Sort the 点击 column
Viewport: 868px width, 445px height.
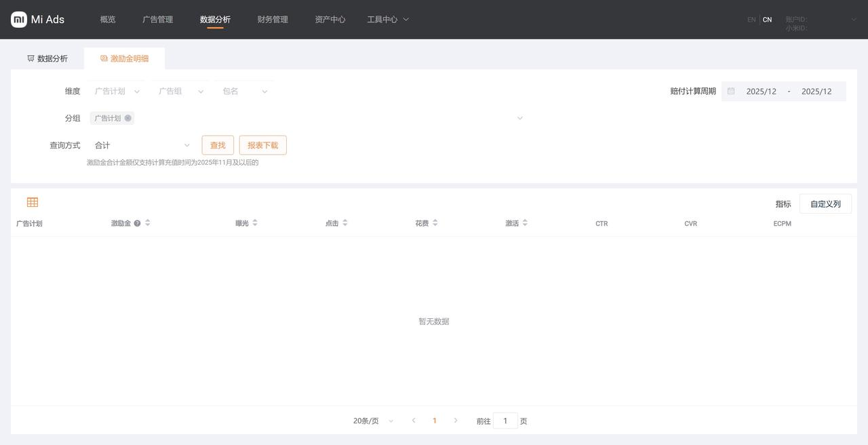click(345, 223)
